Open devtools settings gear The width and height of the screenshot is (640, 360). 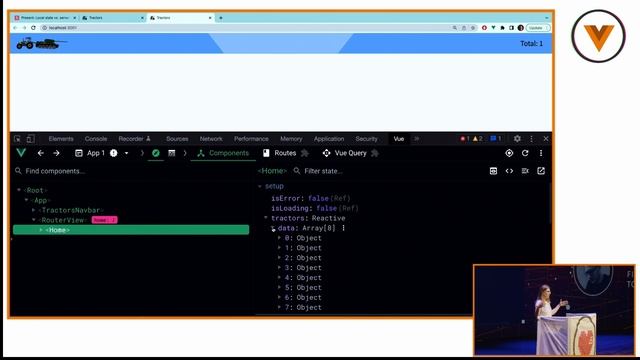point(517,139)
